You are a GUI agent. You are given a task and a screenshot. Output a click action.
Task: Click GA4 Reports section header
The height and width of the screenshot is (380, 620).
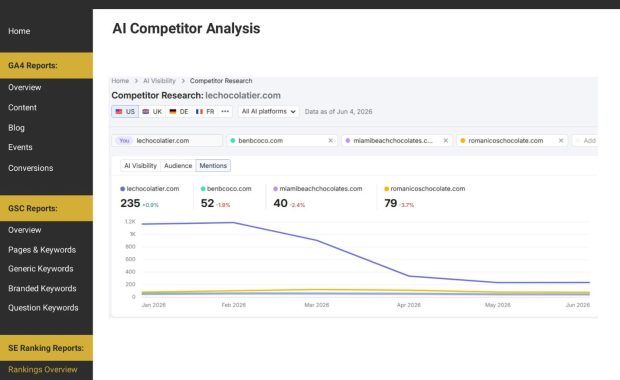tap(46, 65)
